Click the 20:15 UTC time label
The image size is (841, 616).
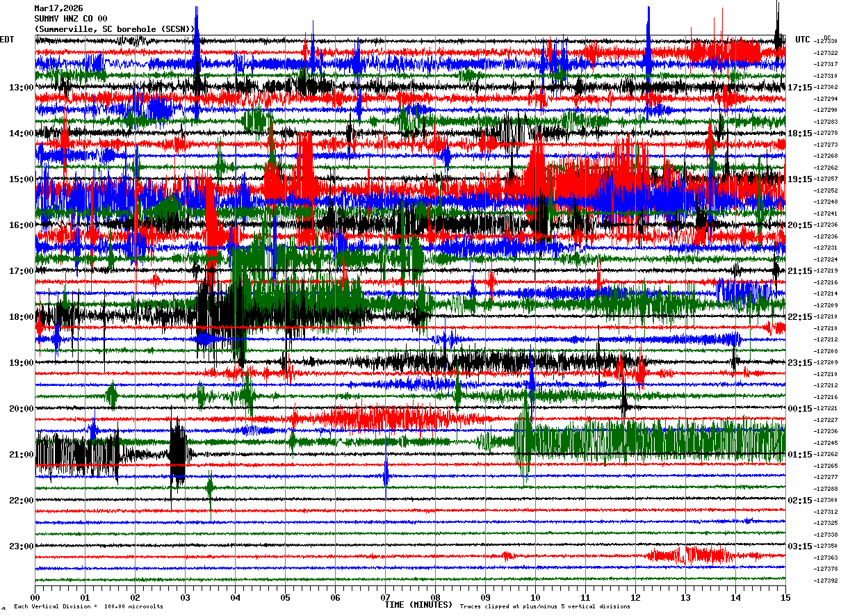pyautogui.click(x=799, y=225)
